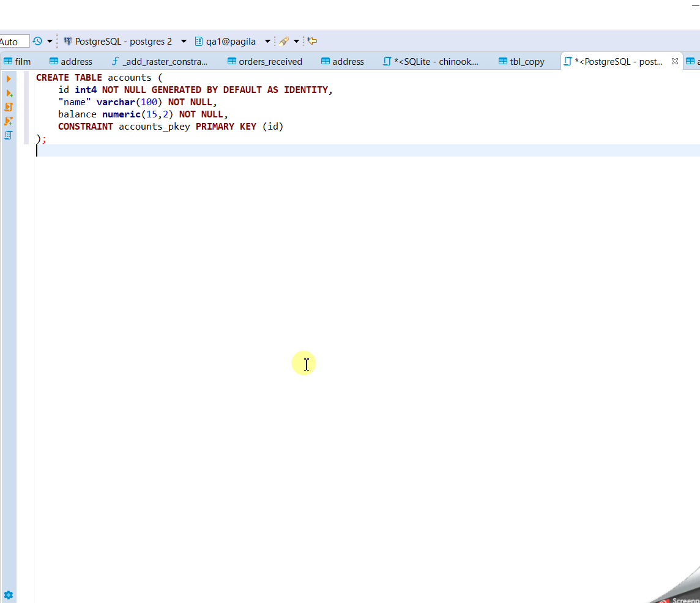Image resolution: width=700 pixels, height=603 pixels.
Task: Execute the current SQL statement
Action: (x=8, y=78)
